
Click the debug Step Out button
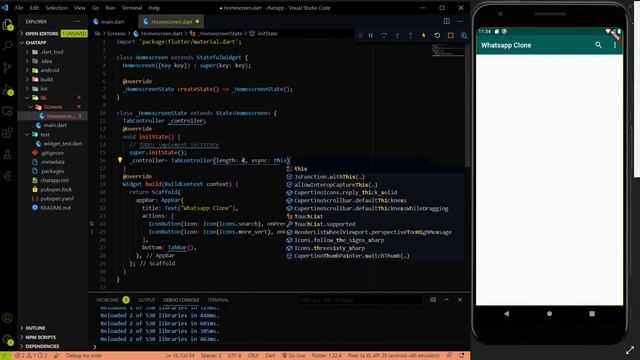point(411,36)
